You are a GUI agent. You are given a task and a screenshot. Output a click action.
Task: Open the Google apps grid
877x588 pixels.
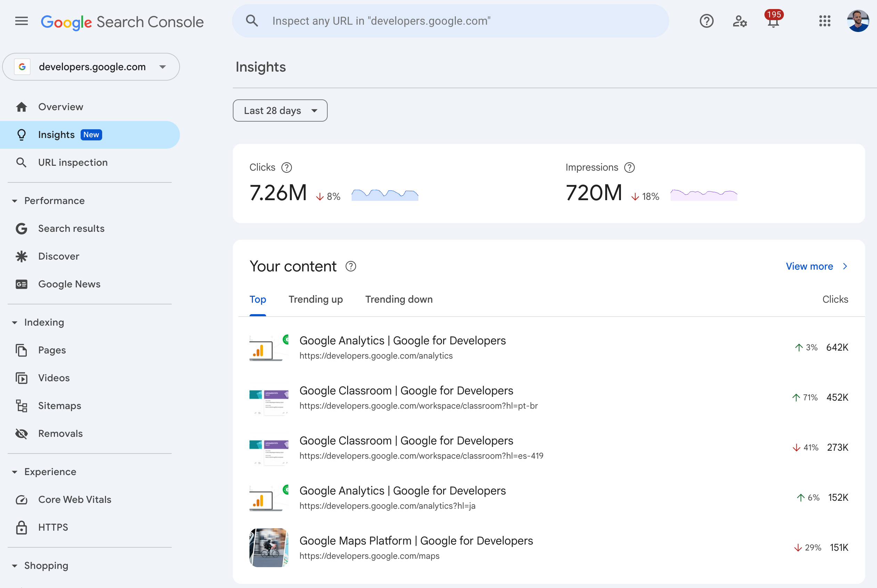825,21
